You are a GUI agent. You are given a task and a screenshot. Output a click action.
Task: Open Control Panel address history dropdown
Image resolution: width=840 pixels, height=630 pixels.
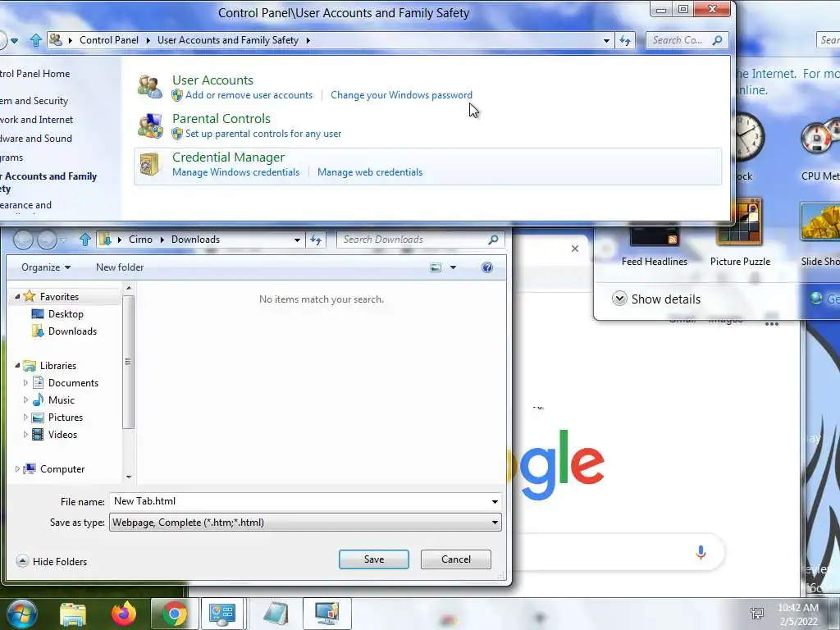[606, 40]
